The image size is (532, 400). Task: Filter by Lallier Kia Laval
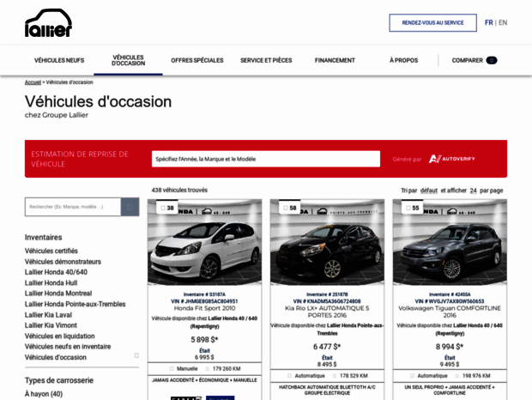tap(48, 315)
